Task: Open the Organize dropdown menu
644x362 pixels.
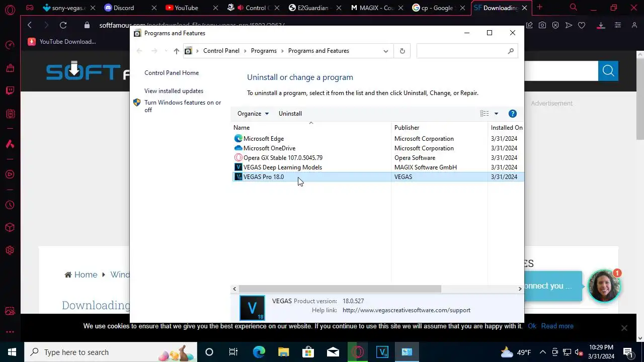Action: (253, 114)
